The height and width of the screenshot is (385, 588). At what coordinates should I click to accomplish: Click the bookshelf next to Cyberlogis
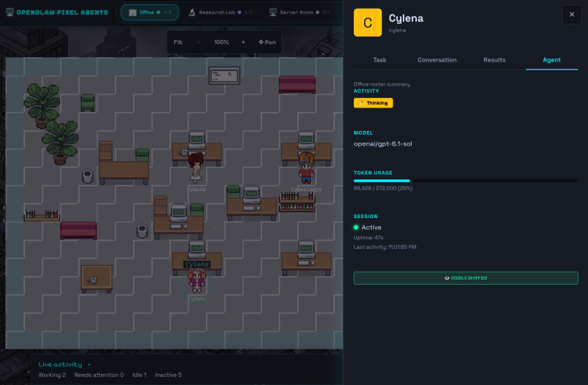(x=297, y=202)
